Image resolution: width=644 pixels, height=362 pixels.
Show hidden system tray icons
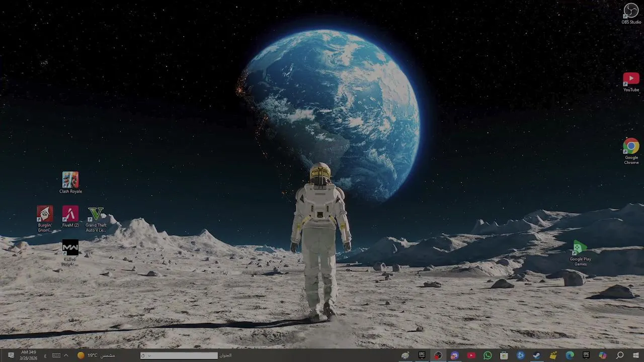65,355
